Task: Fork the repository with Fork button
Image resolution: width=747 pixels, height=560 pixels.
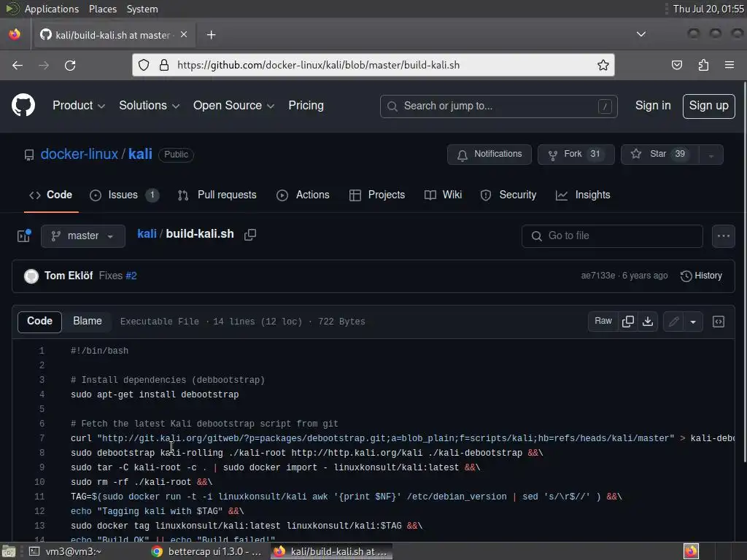Action: (576, 155)
